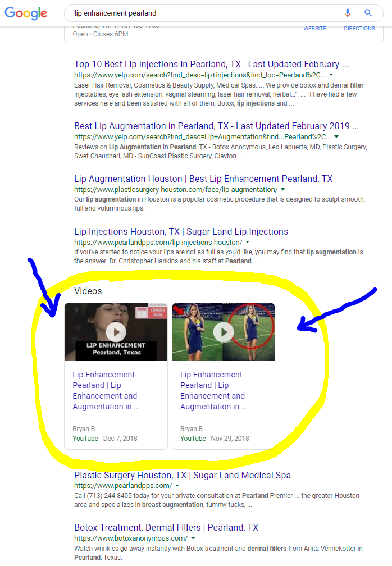
Task: Click 'YouTube - Nov 29, 2018' source text
Action: coord(215,438)
